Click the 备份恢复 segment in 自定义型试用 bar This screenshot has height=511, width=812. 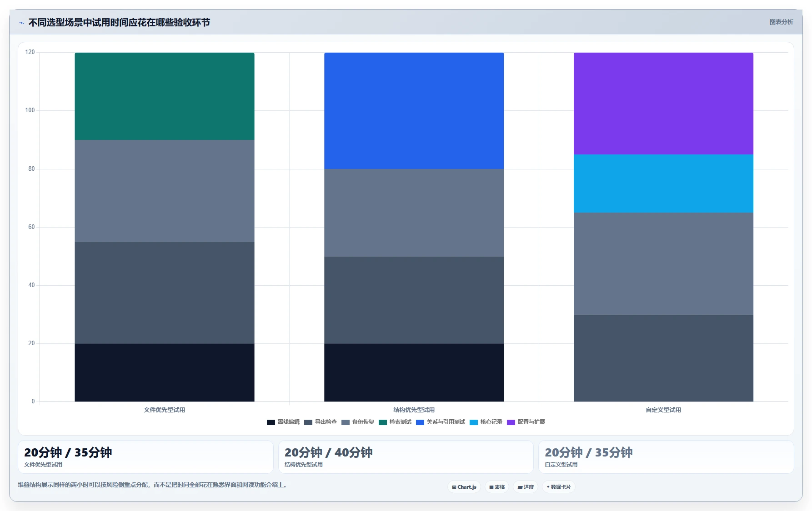(663, 263)
